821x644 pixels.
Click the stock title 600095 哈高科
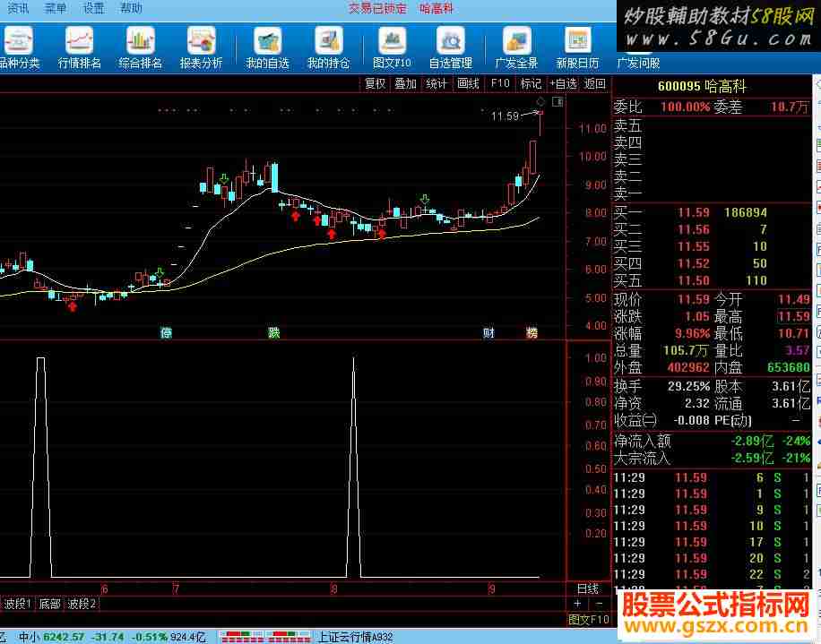(702, 86)
